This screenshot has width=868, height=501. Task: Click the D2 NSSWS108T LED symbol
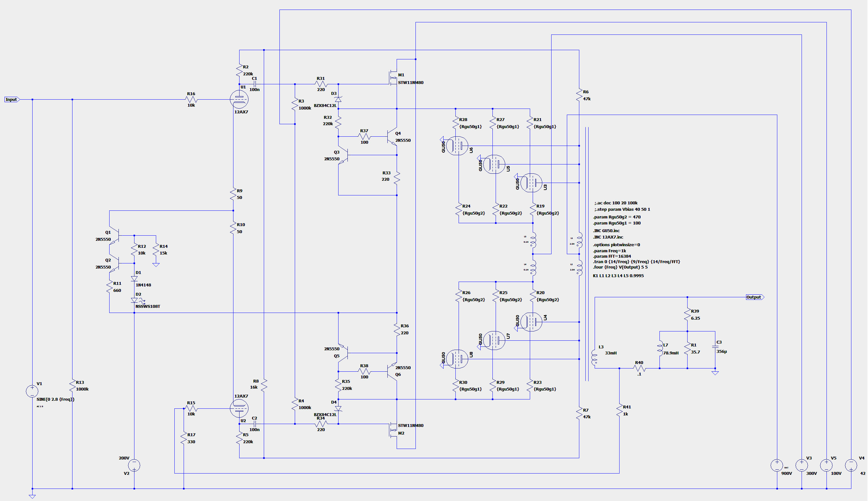[x=134, y=300]
